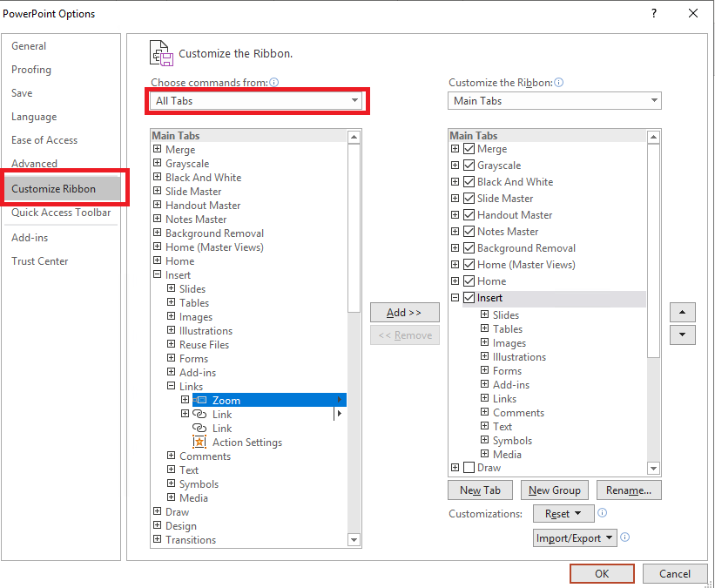Viewport: 715px width, 588px height.
Task: Click the Action Settings star icon
Action: click(199, 443)
